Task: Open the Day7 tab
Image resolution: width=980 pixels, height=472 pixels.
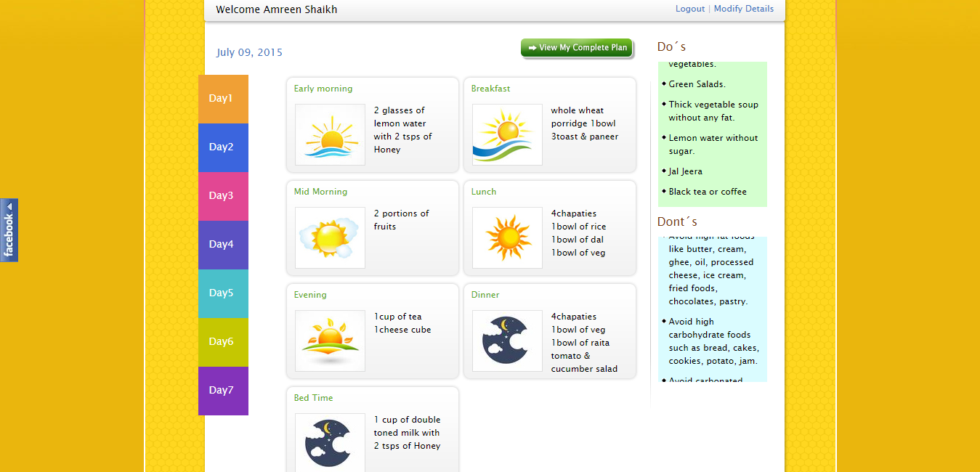Action: click(222, 391)
